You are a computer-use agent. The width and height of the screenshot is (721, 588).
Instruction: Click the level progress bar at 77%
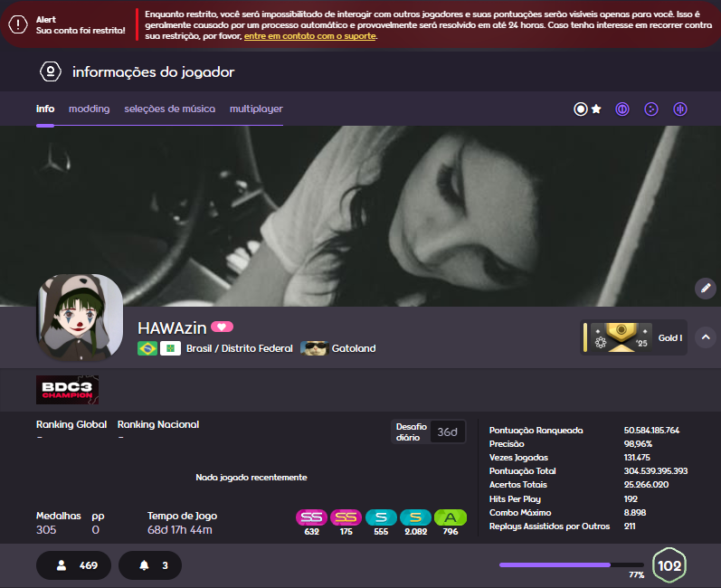pos(572,565)
